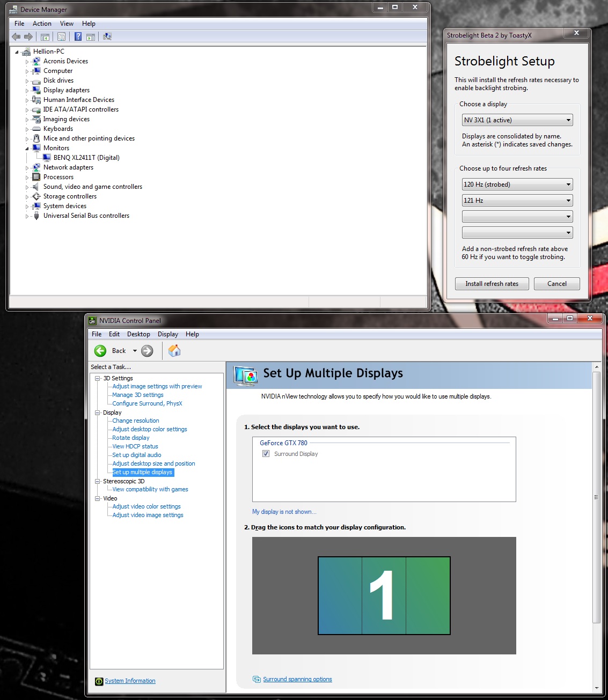
Task: Expand the Display adapters node
Action: click(x=27, y=91)
